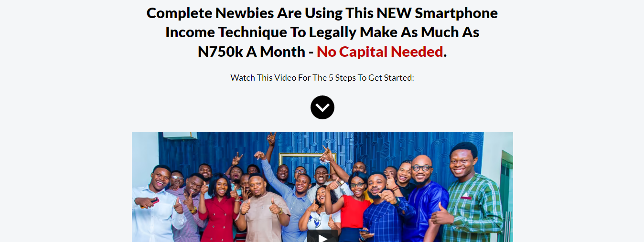Image resolution: width=644 pixels, height=242 pixels.
Task: Click the word "Smartphone" in the headline
Action: pyautogui.click(x=456, y=13)
